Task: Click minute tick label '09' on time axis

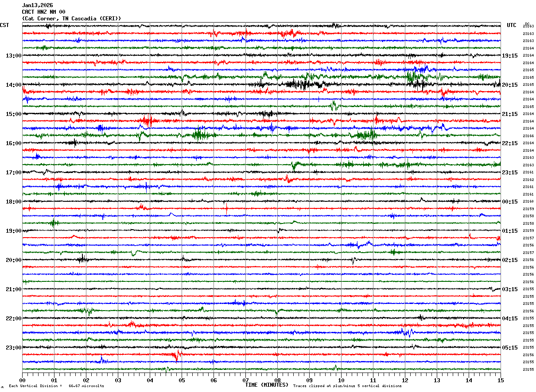Action: 309,380
